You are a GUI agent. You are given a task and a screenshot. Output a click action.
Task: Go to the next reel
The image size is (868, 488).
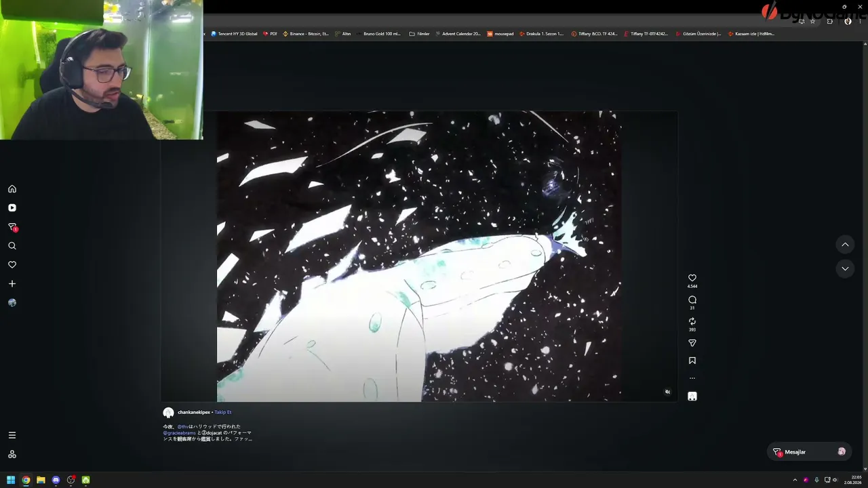pos(845,268)
